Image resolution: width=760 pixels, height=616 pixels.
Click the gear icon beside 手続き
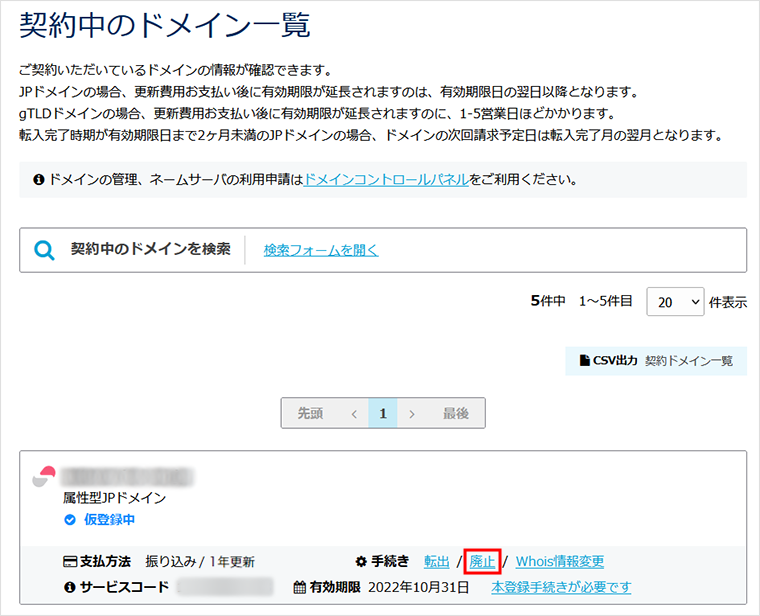361,562
